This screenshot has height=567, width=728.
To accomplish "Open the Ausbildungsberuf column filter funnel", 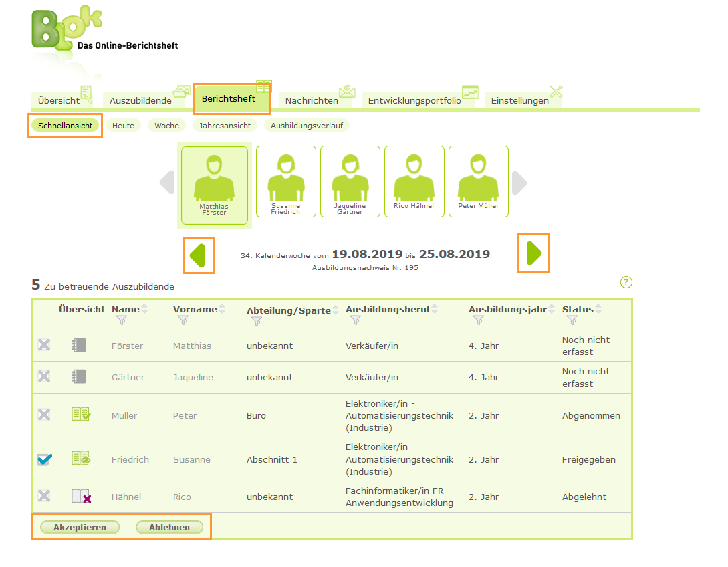I will 355,321.
